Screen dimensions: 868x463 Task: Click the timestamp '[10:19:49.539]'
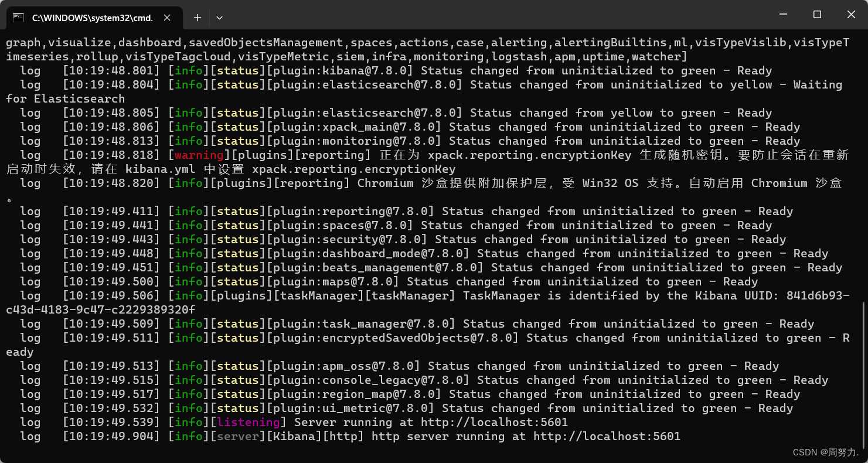coord(111,423)
